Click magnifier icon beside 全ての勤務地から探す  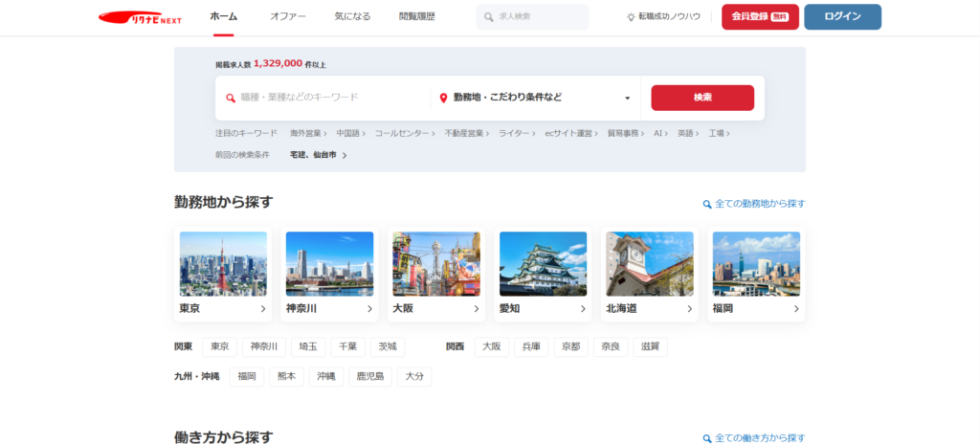(707, 204)
